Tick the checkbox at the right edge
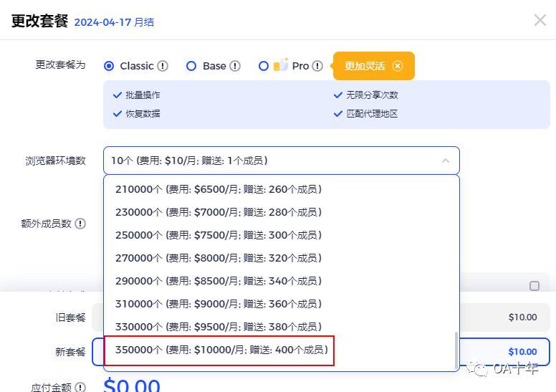Viewport: 556px width, 392px height. pos(535,286)
